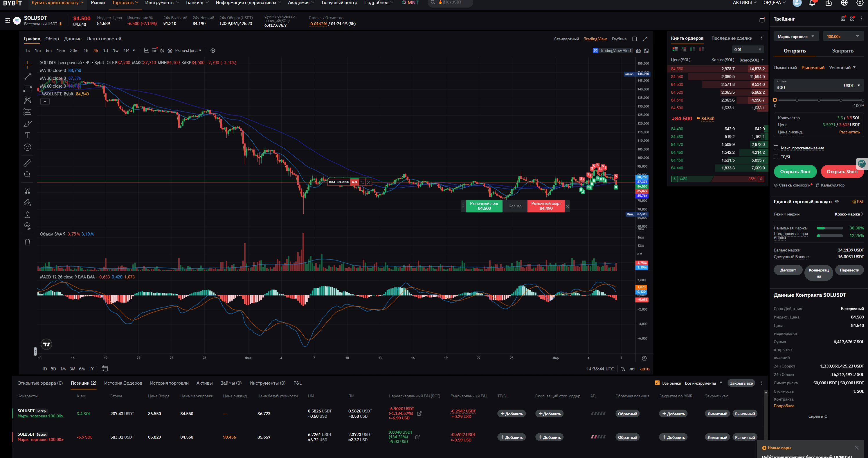This screenshot has height=458, width=868.
Task: Open the Последние сделки tab
Action: click(x=732, y=38)
